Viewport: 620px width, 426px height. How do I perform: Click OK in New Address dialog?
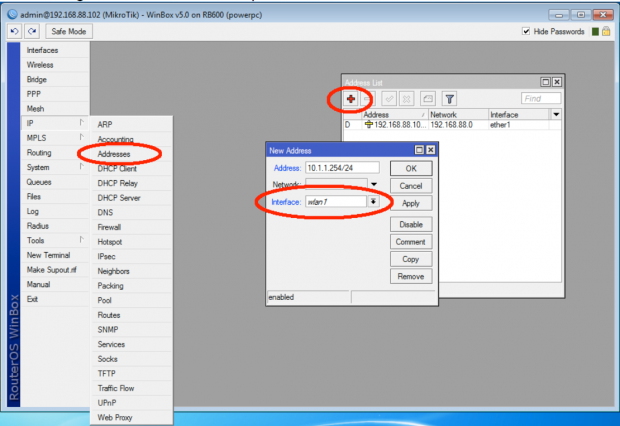pyautogui.click(x=411, y=169)
